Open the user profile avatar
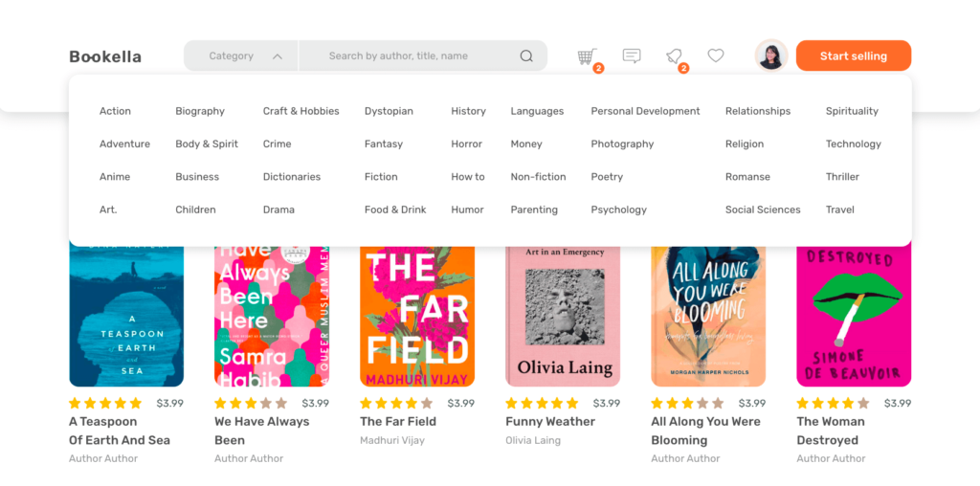 [771, 55]
